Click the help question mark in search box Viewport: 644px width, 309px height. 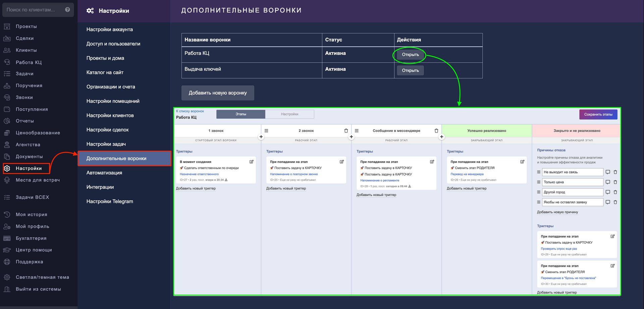tap(67, 10)
